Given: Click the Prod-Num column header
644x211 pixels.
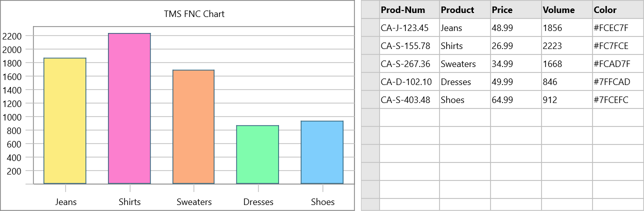Looking at the screenshot, I should 409,9.
